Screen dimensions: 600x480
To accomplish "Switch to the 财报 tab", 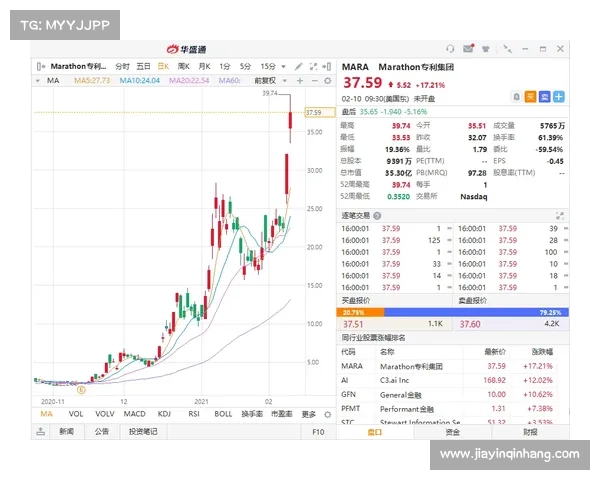I will click(x=530, y=432).
